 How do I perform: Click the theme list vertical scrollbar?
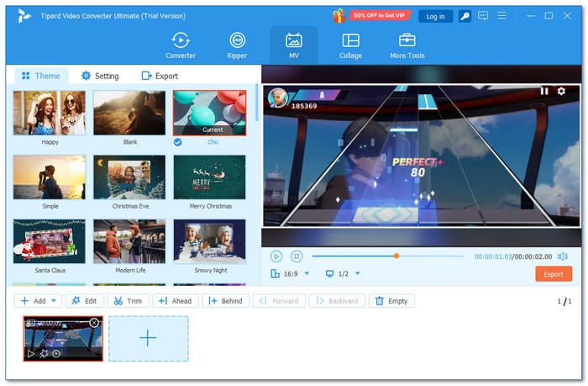(257, 103)
